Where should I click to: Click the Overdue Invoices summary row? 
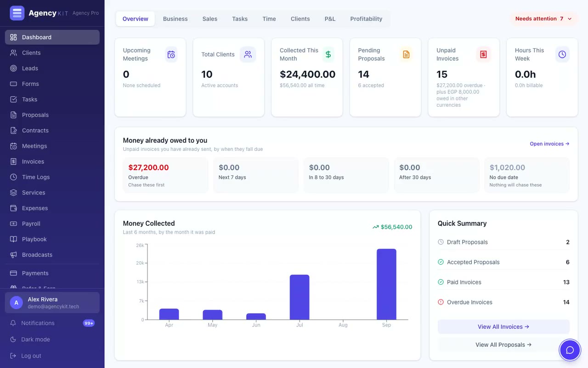tap(503, 302)
